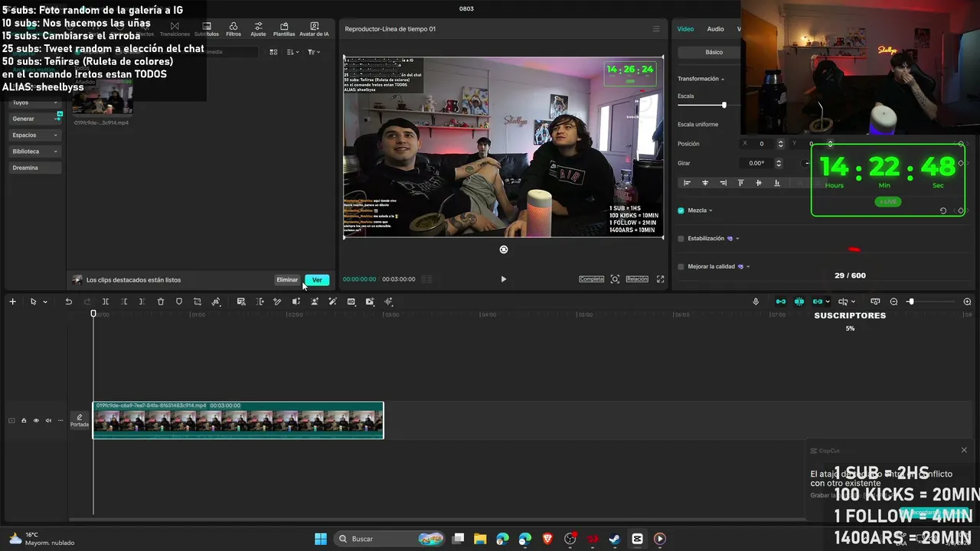
Task: Align clip to the bottom
Action: [x=777, y=183]
